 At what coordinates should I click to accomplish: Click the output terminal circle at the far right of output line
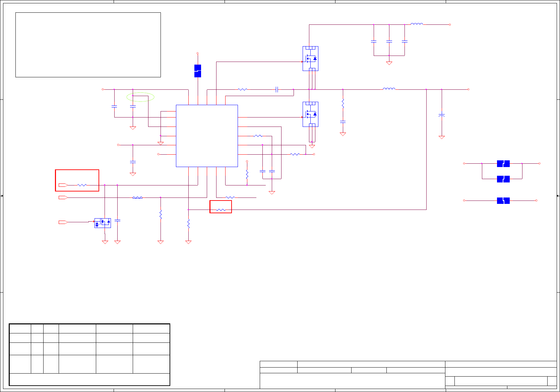(468, 89)
